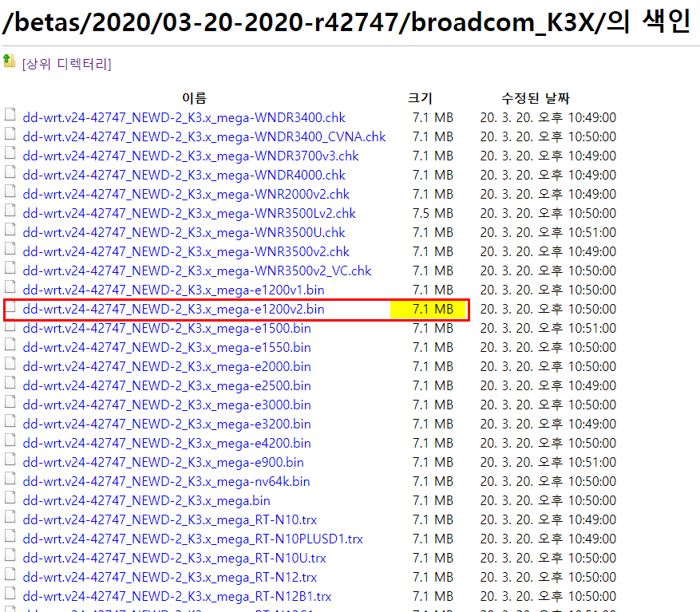This screenshot has height=612, width=700.
Task: Click file icon beside e1200v1.bin
Action: coord(10,288)
